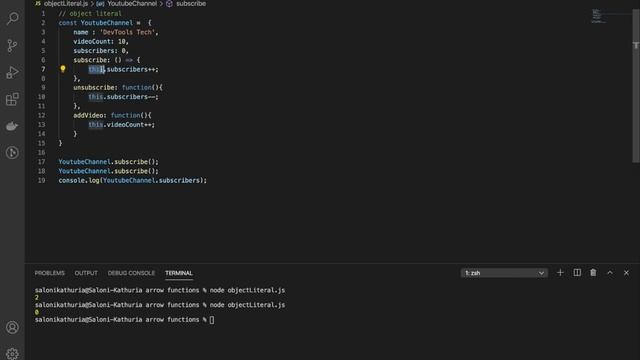Kill terminal with trash icon
The image size is (640, 360).
click(x=593, y=273)
